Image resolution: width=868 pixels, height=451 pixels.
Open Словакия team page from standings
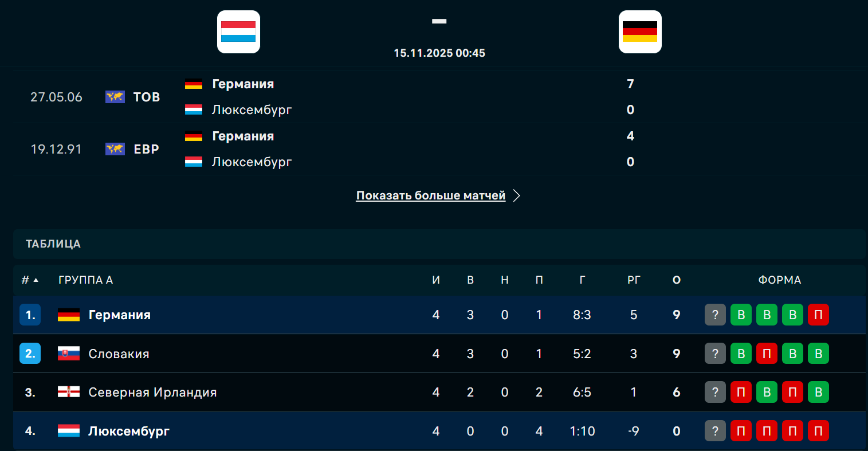tap(119, 354)
